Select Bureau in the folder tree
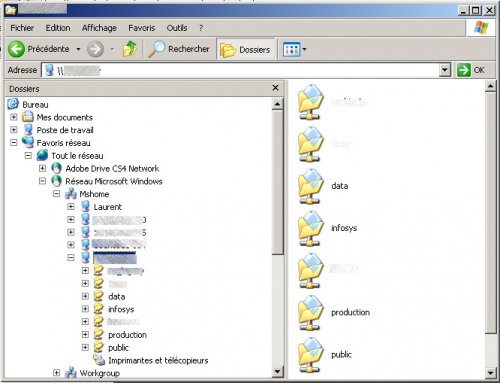 pyautogui.click(x=35, y=105)
